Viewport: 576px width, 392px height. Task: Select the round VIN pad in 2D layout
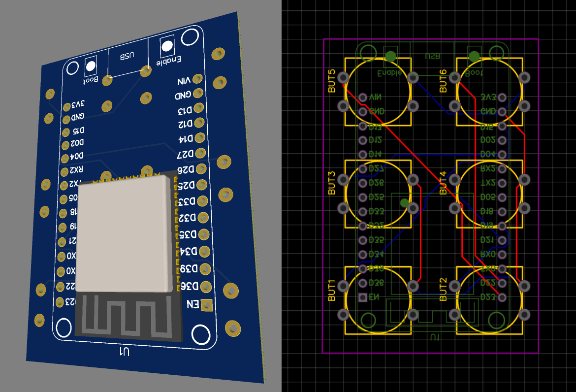pos(362,98)
